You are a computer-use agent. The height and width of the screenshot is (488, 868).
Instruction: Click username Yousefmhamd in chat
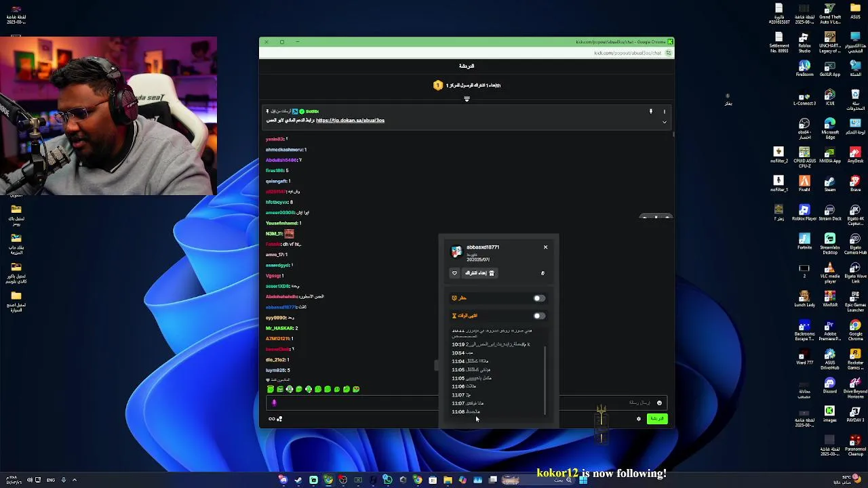click(281, 223)
